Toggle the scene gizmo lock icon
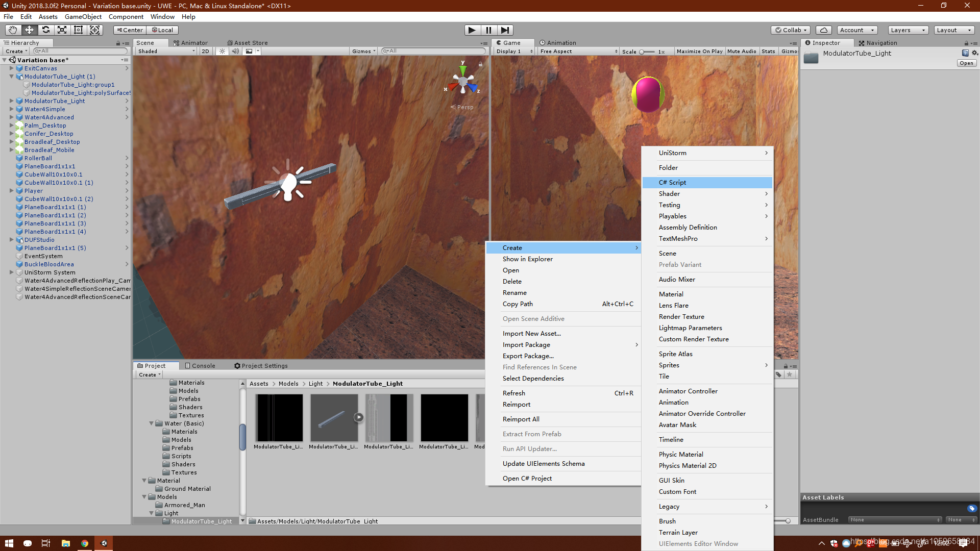The height and width of the screenshot is (551, 980). (480, 64)
